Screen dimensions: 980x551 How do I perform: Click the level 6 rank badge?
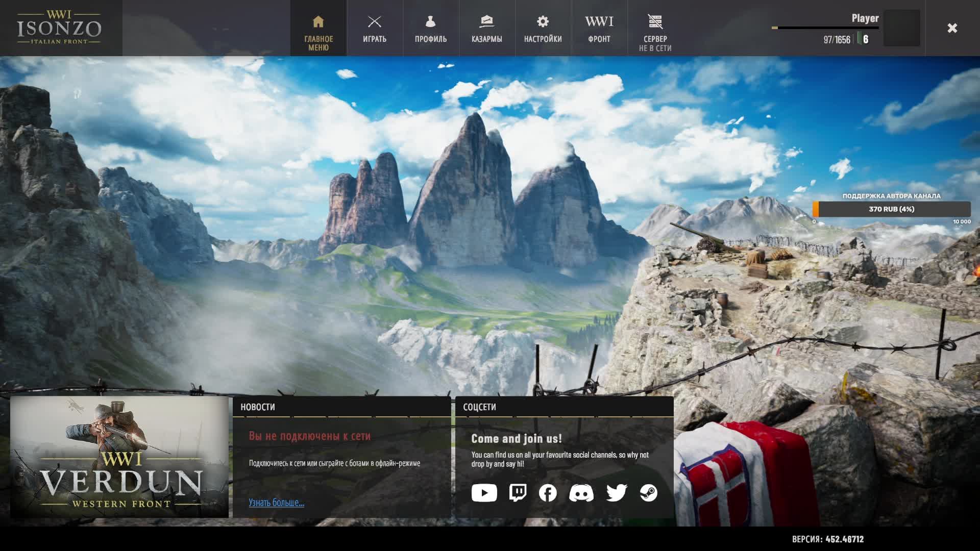click(863, 39)
